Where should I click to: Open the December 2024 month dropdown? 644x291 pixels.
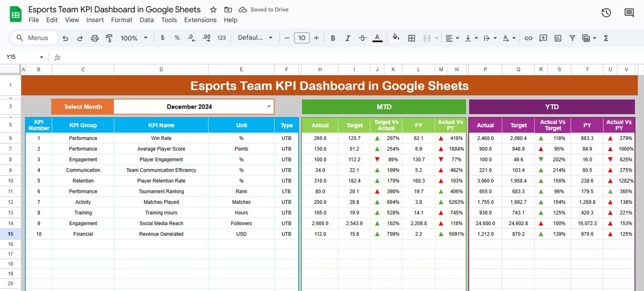(268, 107)
